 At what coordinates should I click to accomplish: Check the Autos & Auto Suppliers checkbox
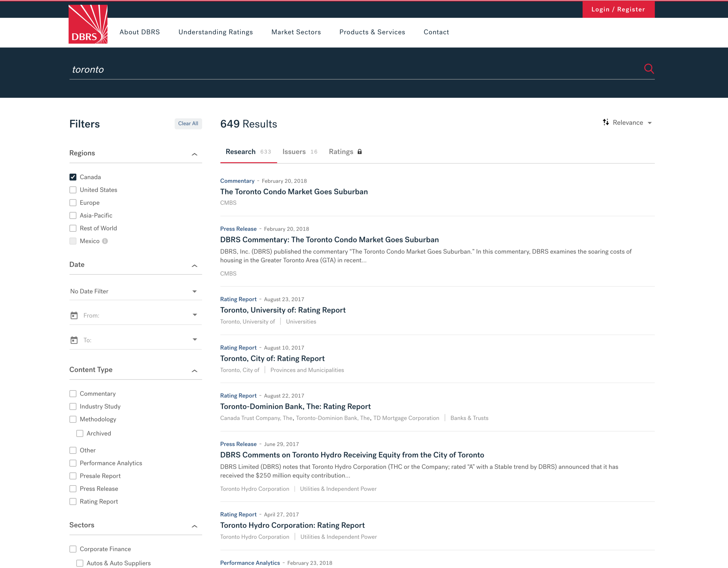click(80, 563)
